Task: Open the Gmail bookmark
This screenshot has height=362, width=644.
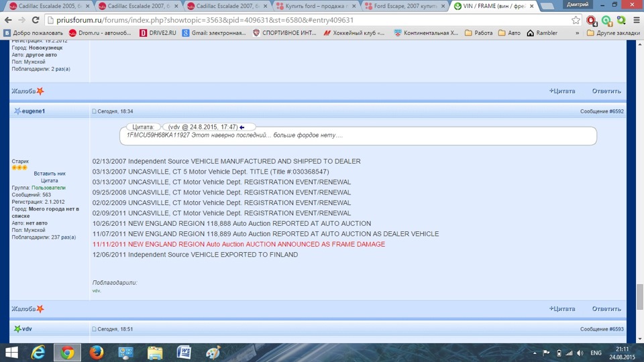Action: tap(214, 33)
